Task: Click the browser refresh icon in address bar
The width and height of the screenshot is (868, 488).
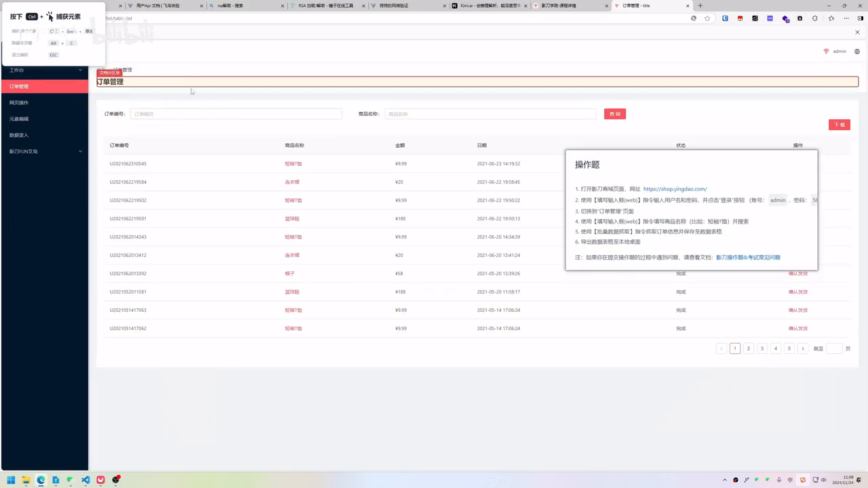Action: click(694, 18)
